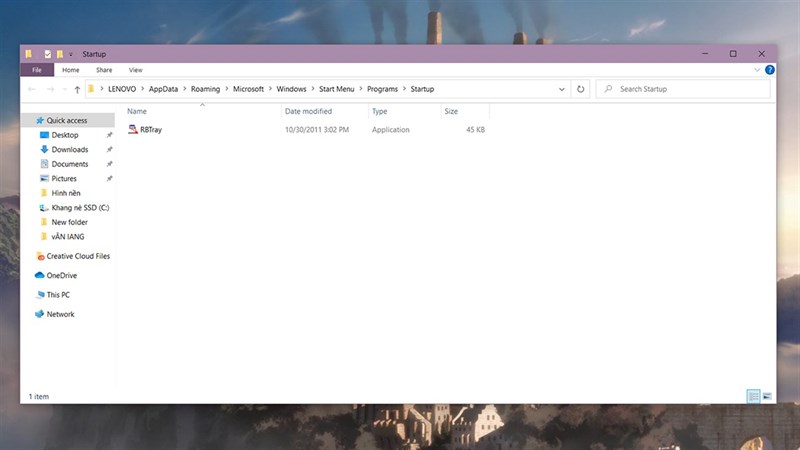The width and height of the screenshot is (800, 450).
Task: Open the vĂN lANG folder
Action: [x=68, y=237]
